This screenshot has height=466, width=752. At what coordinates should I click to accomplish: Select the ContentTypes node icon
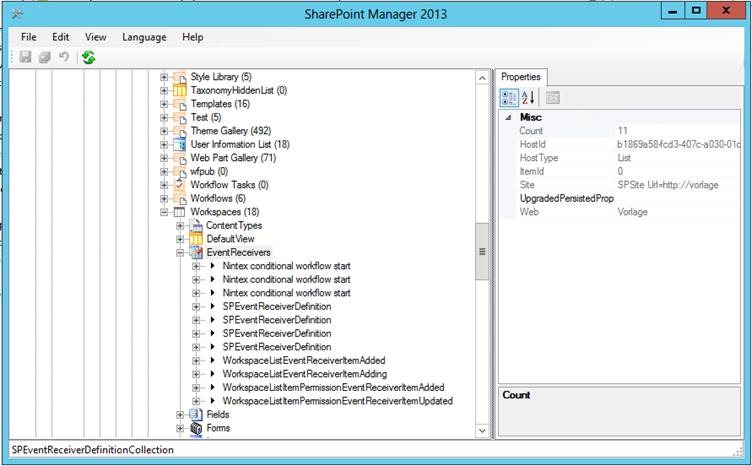[196, 225]
